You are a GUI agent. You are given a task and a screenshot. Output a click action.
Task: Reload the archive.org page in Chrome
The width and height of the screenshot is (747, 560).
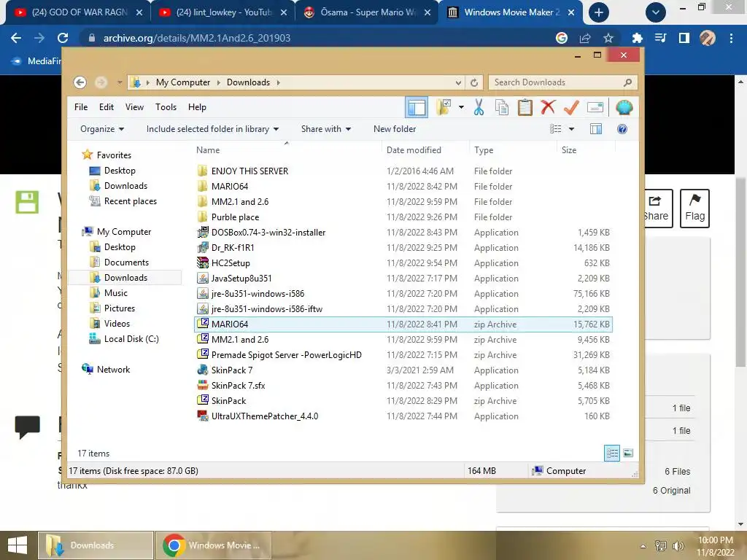(x=63, y=38)
